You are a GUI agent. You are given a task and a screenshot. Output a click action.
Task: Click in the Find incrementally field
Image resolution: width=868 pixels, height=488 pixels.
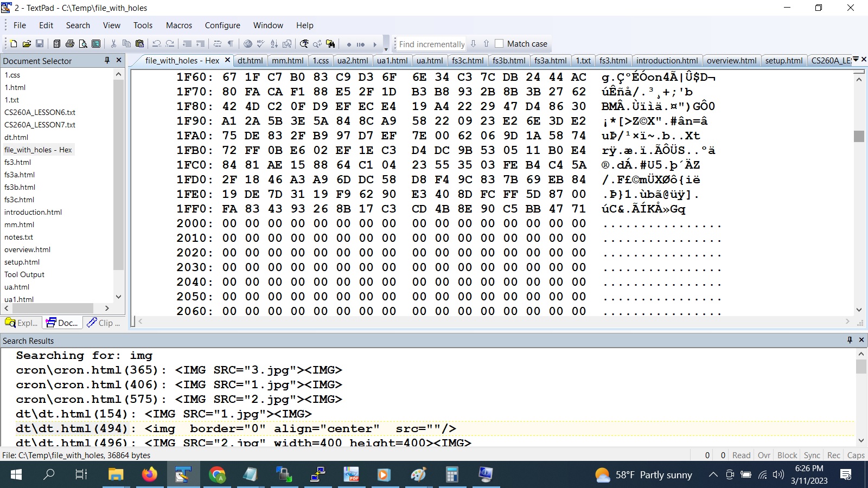[432, 44]
